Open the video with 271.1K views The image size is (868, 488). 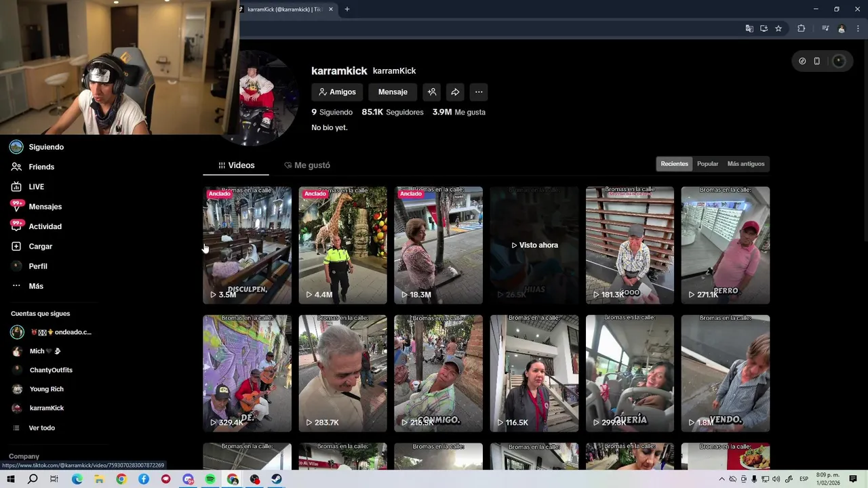point(726,245)
